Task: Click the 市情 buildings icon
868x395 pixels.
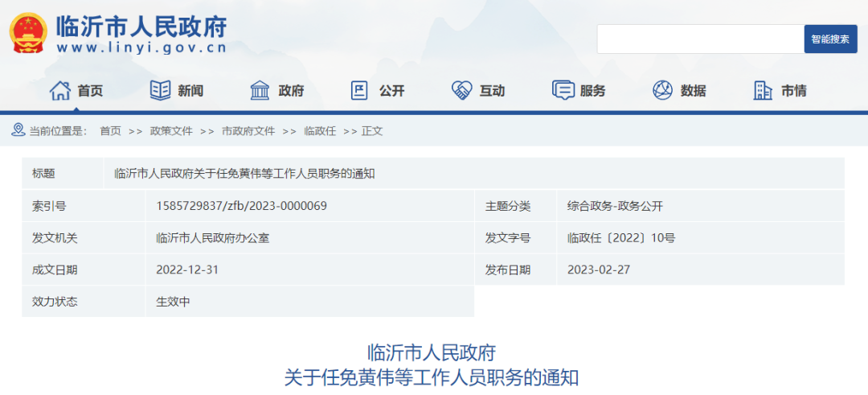Action: 763,90
